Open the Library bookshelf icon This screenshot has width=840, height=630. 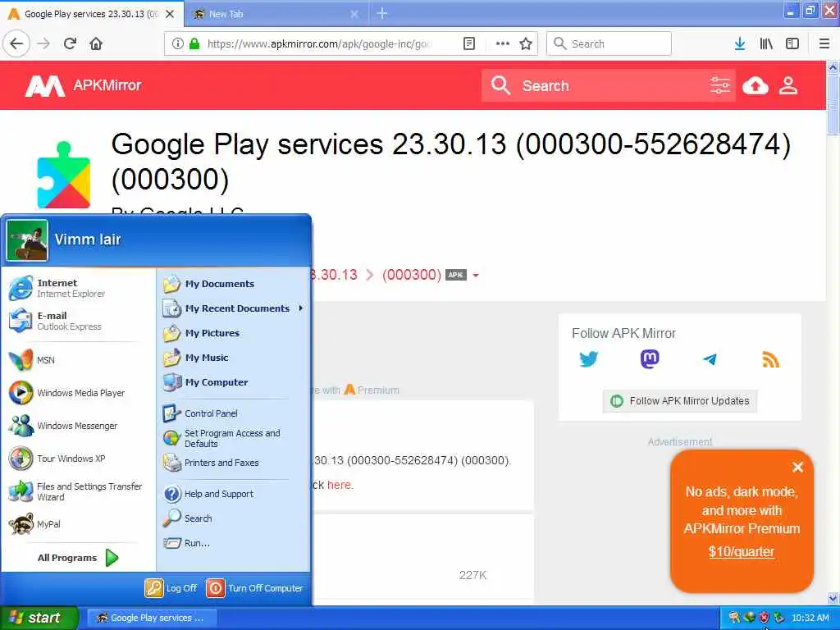pos(766,44)
